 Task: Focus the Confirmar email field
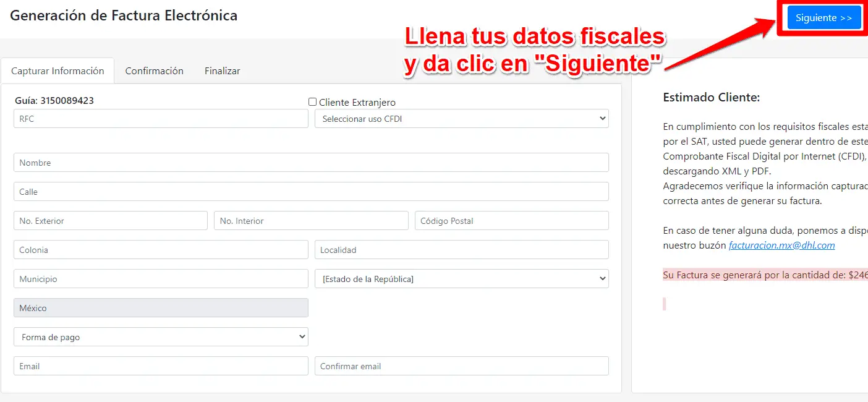pos(462,366)
